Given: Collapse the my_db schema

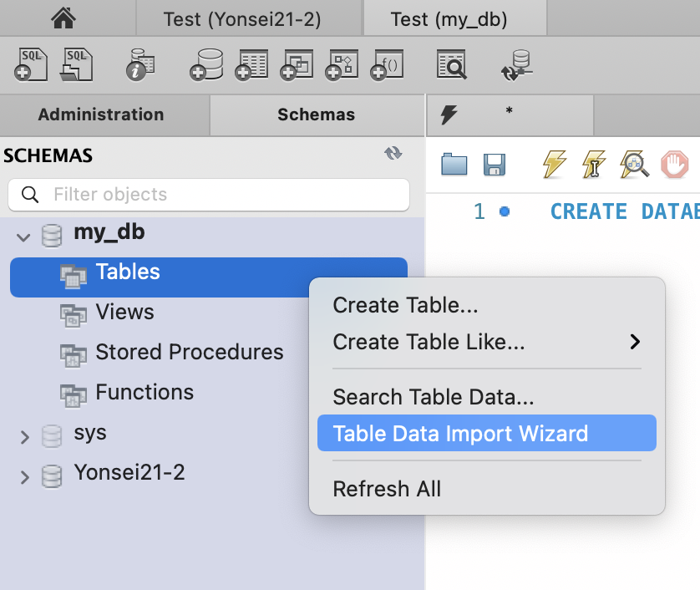Looking at the screenshot, I should [23, 237].
